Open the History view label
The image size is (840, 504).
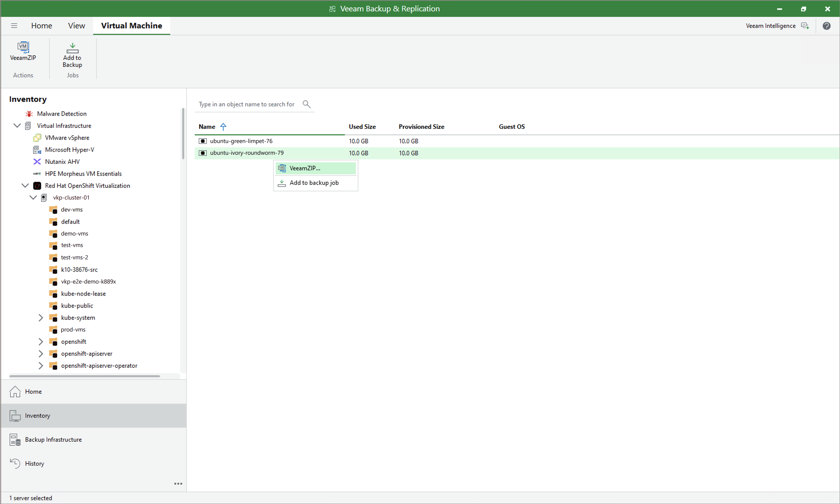tap(35, 463)
